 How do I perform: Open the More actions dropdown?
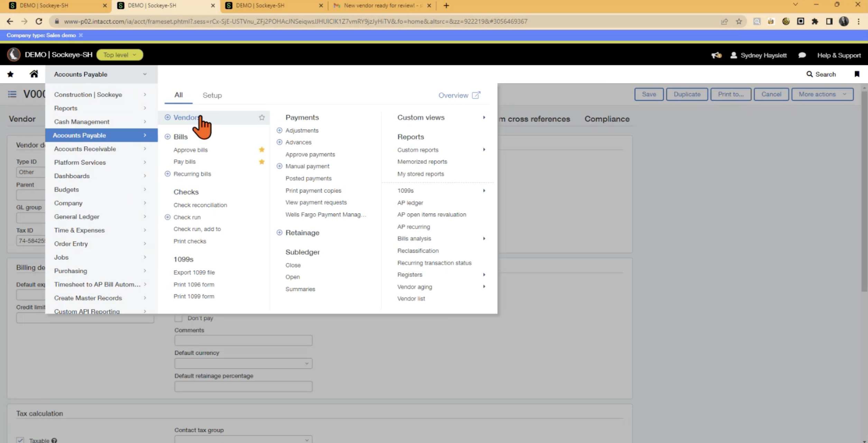822,94
